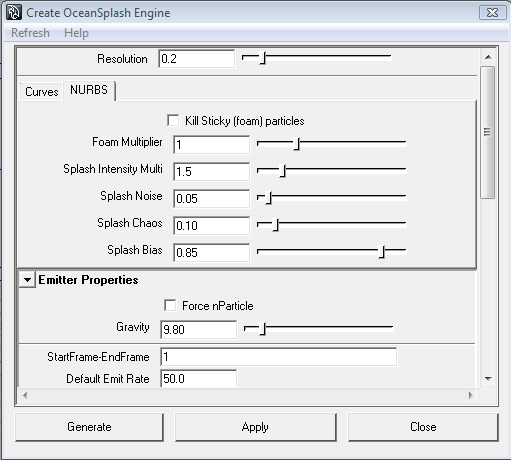Viewport: 511px width, 460px height.
Task: Click the vertical scrollbar thumb
Action: (488, 132)
